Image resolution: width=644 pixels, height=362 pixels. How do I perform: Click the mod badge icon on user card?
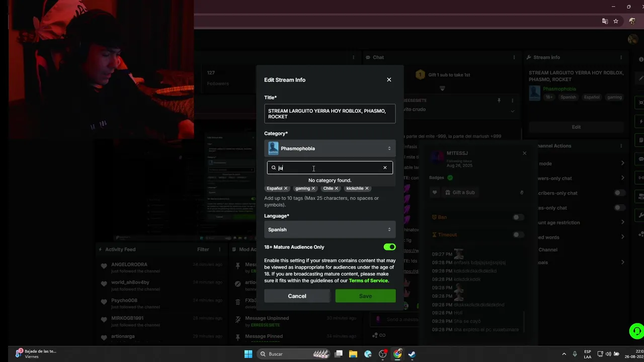point(450,177)
